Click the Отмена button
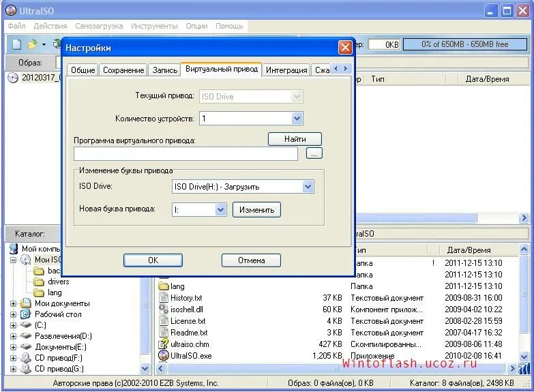The image size is (534, 392). (252, 260)
